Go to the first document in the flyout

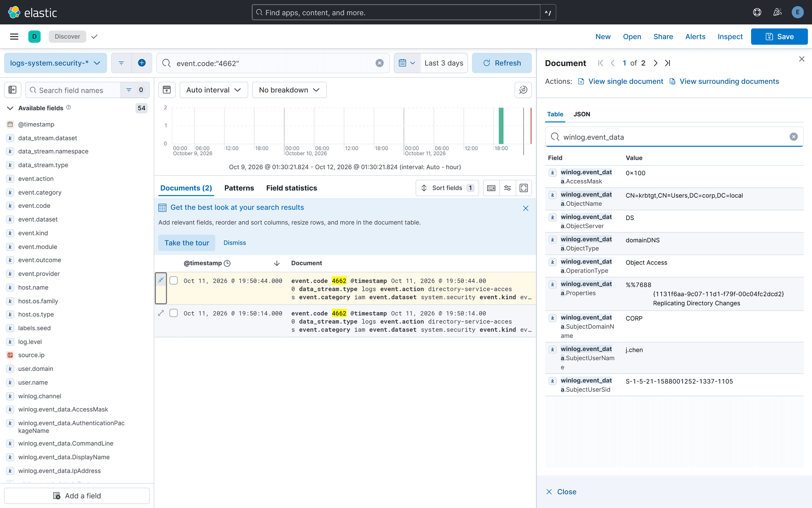point(601,63)
